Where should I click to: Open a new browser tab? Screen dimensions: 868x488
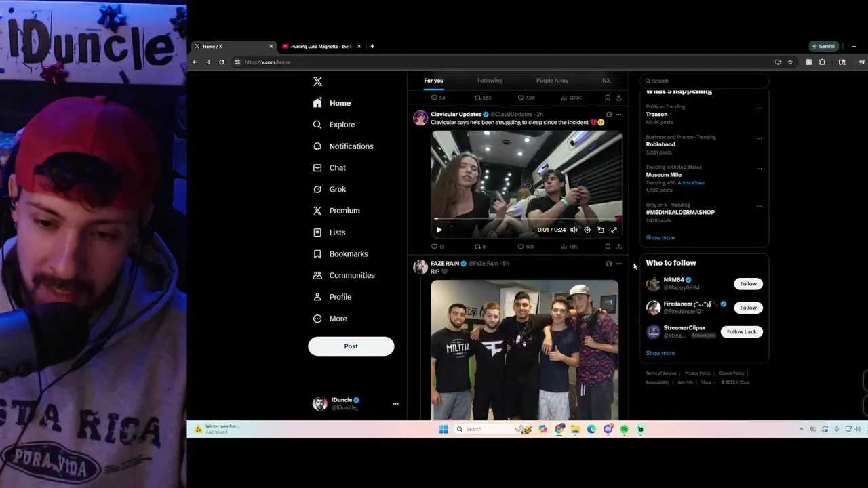click(372, 46)
